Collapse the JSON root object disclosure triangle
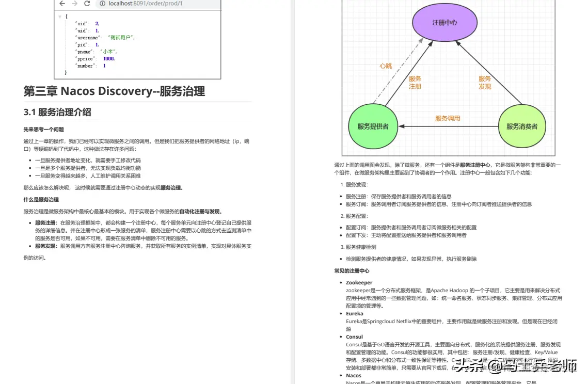 (60, 16)
